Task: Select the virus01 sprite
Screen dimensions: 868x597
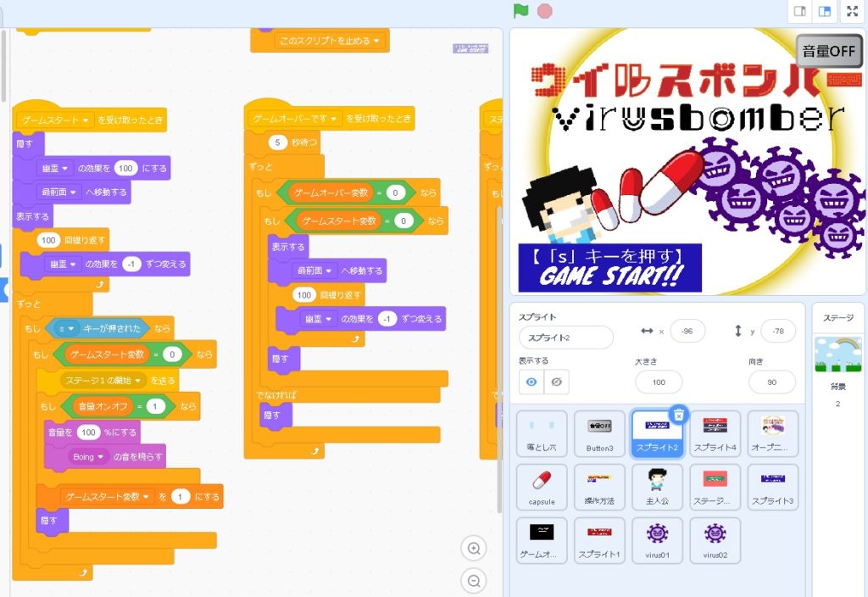Action: coord(657,540)
